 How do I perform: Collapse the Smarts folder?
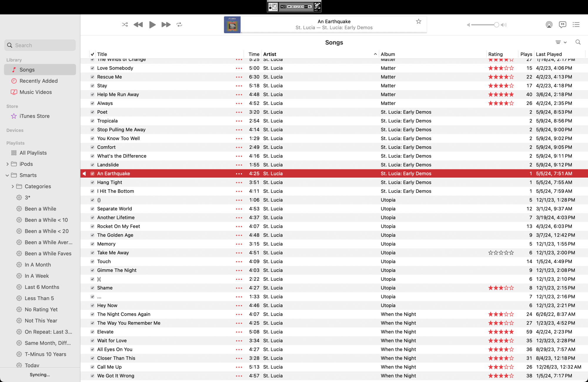coord(7,175)
